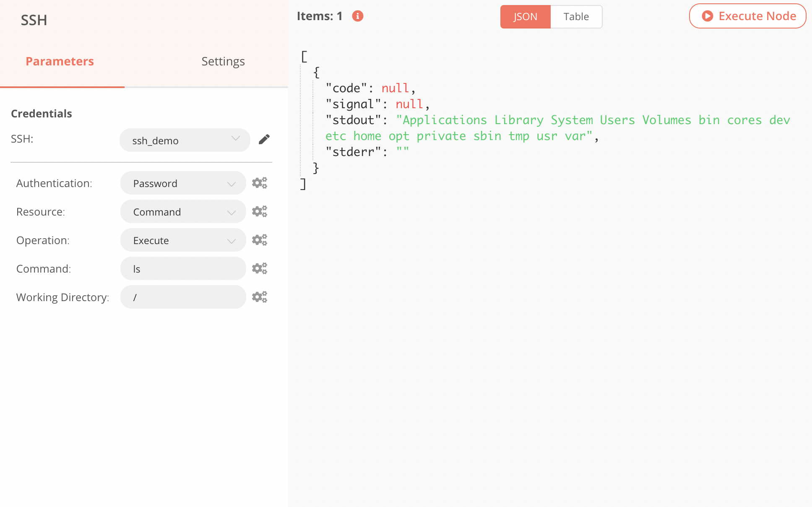Open the edit pencil for ssh_demo credential
This screenshot has width=812, height=507.
point(264,139)
